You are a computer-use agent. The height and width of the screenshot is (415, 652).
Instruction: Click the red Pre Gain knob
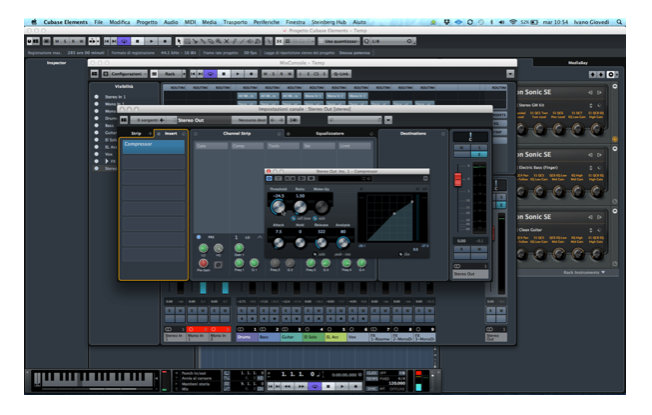(203, 263)
